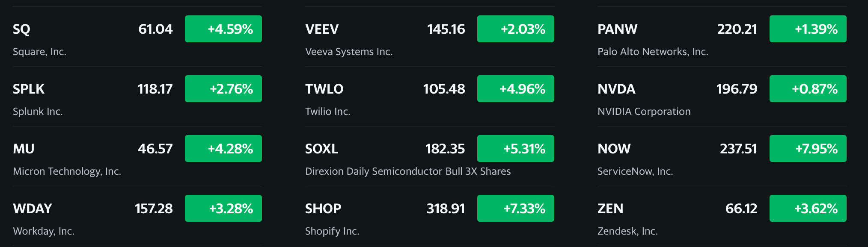
Task: Open Micron Technology, Inc. company name
Action: click(x=67, y=171)
